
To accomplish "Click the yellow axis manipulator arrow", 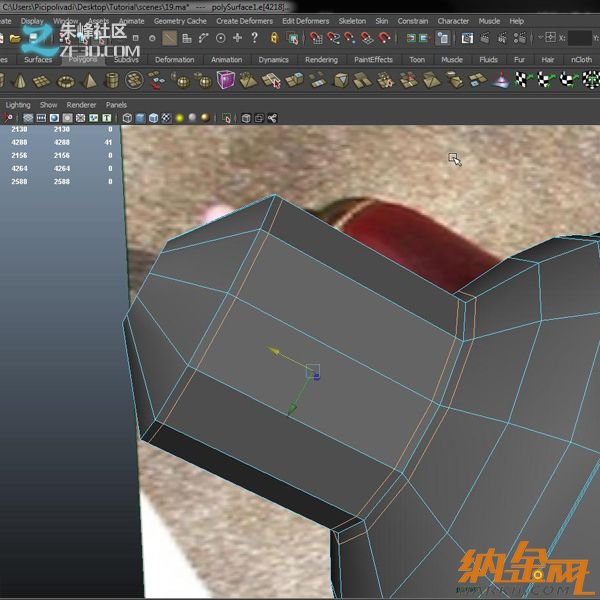I will click(273, 351).
